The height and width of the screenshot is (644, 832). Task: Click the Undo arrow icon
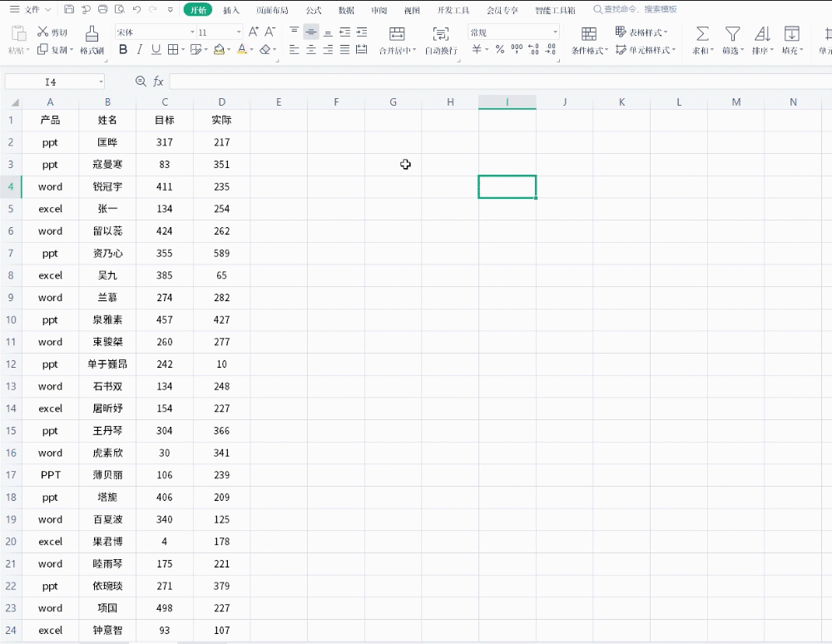[x=136, y=10]
